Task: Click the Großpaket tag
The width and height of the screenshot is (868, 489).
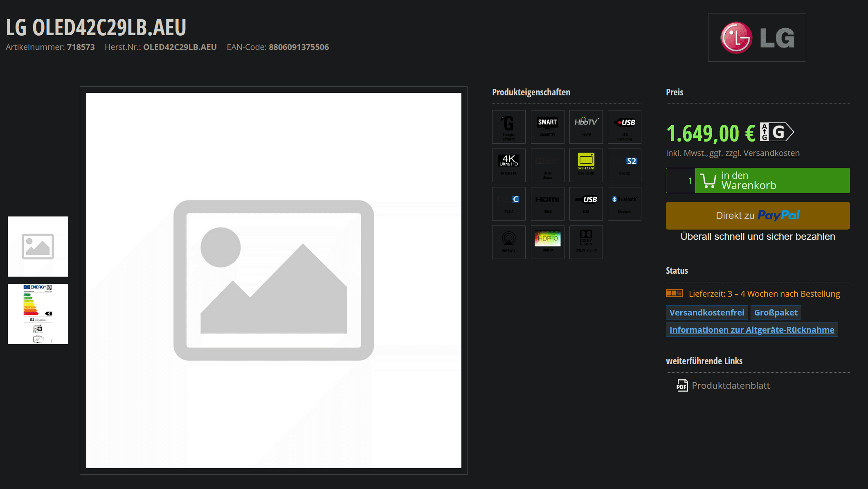Action: [x=776, y=313]
